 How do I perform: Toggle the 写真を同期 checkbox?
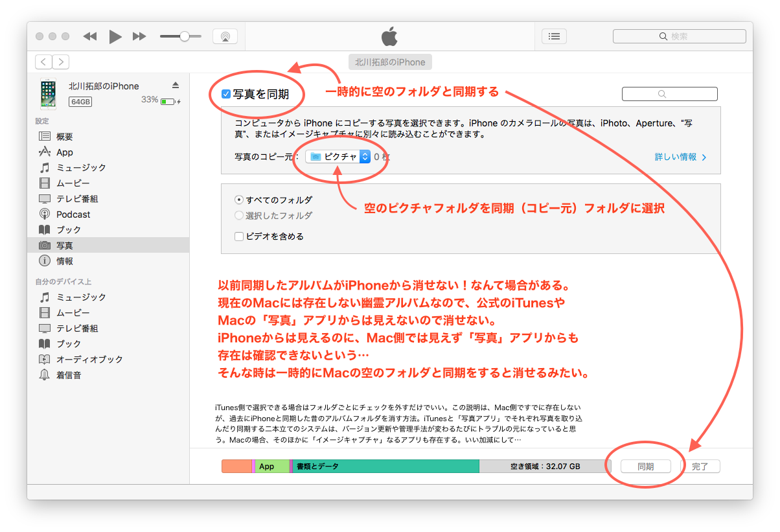pyautogui.click(x=226, y=95)
